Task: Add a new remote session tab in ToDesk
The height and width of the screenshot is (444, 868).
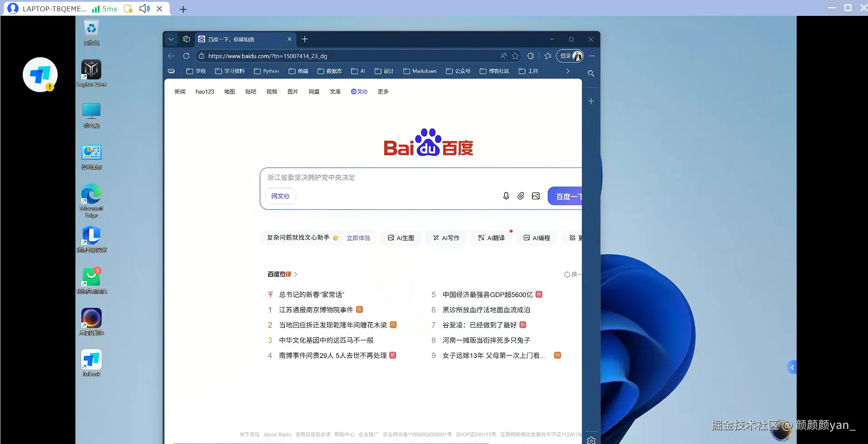Action: pyautogui.click(x=183, y=9)
